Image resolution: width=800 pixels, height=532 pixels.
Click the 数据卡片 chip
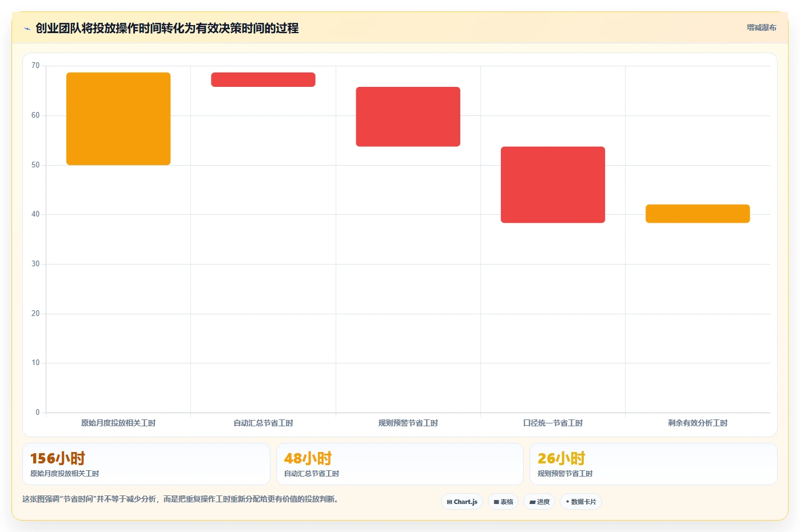581,502
